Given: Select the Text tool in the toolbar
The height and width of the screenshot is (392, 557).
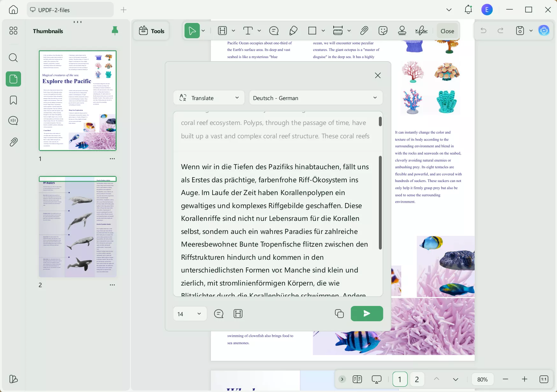Looking at the screenshot, I should (248, 31).
